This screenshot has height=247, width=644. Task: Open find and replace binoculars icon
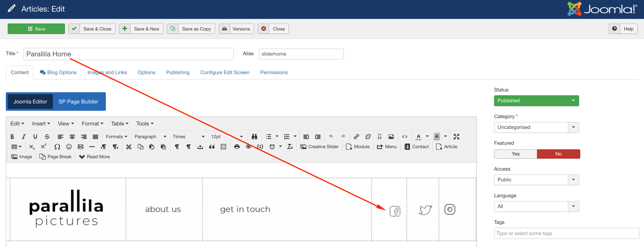tap(254, 137)
